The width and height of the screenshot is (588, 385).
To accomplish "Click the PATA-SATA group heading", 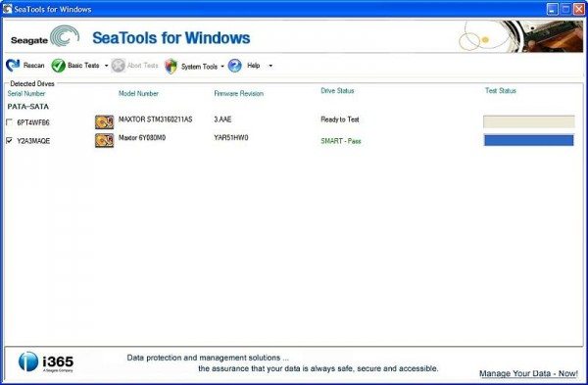I will [28, 107].
